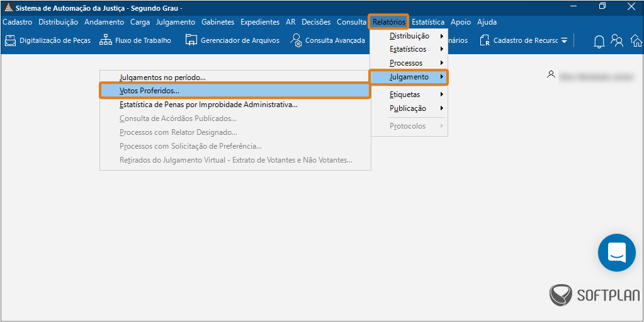Expand the toolbar overflow dropdown arrow
The height and width of the screenshot is (322, 644).
564,41
